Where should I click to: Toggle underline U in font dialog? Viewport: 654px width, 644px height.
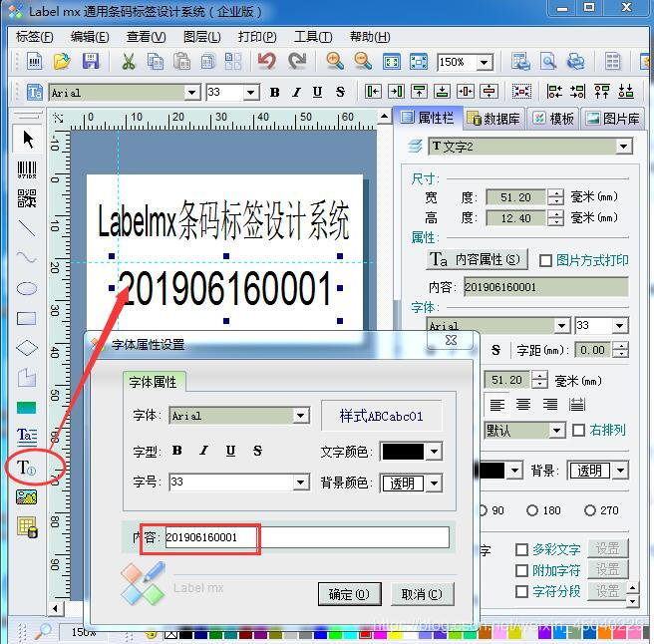(230, 451)
